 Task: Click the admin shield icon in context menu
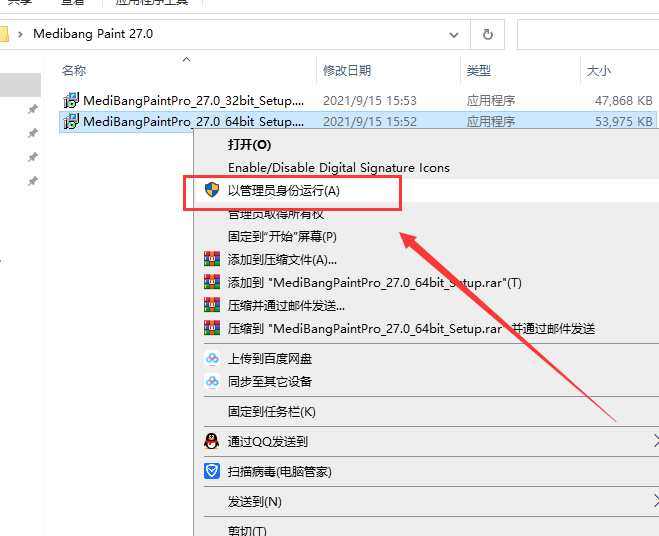pyautogui.click(x=212, y=190)
